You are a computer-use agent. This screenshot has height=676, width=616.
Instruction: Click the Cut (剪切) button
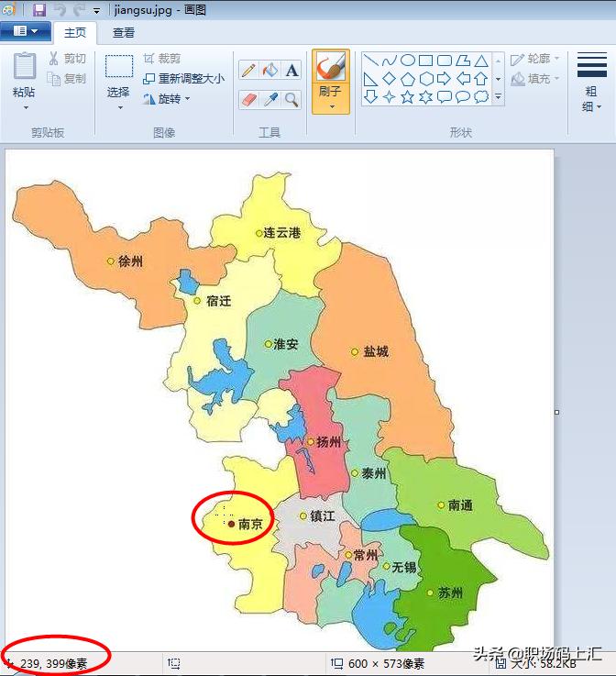tap(67, 59)
